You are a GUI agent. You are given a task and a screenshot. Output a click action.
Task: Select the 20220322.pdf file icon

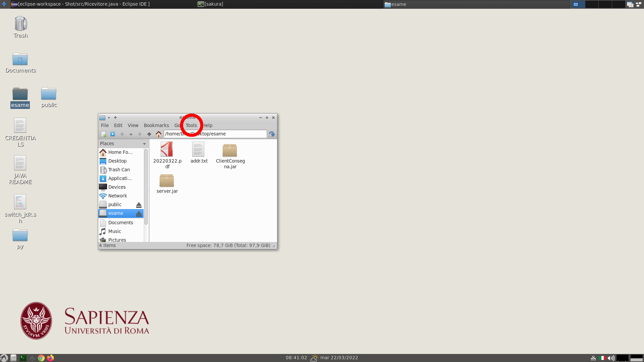167,149
